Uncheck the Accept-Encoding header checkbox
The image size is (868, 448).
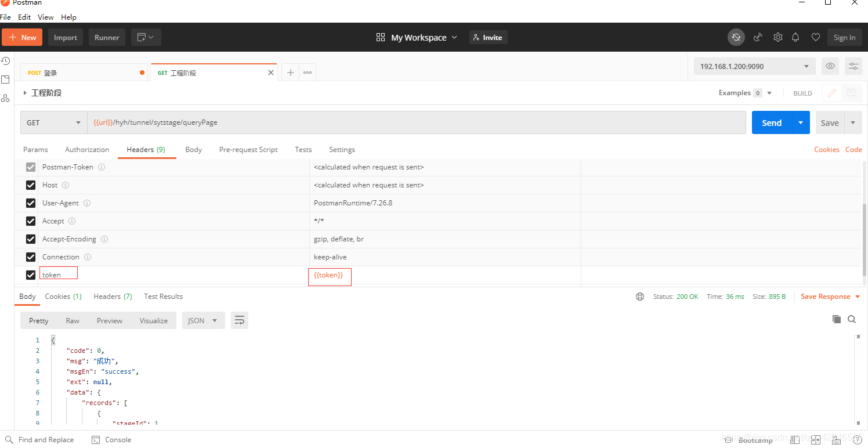point(31,239)
